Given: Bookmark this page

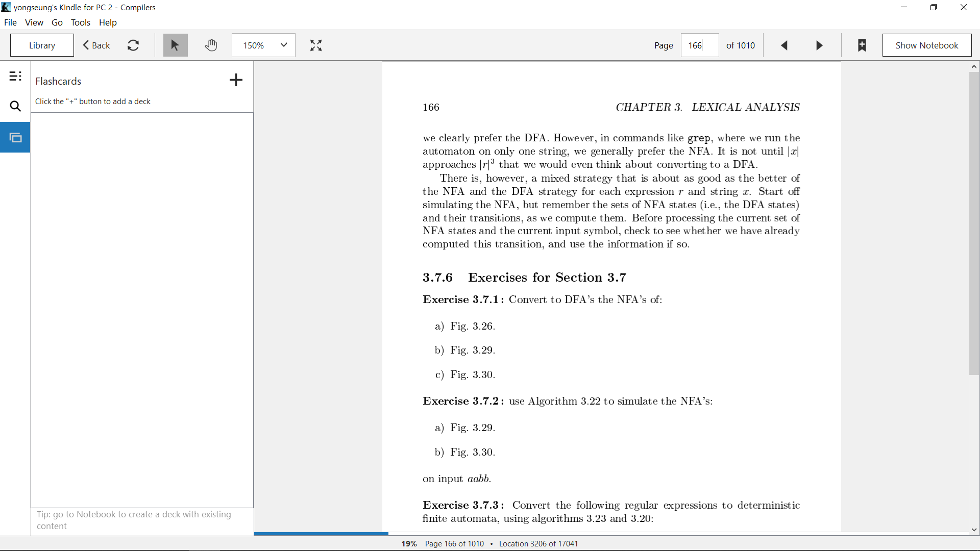Looking at the screenshot, I should click(x=862, y=45).
